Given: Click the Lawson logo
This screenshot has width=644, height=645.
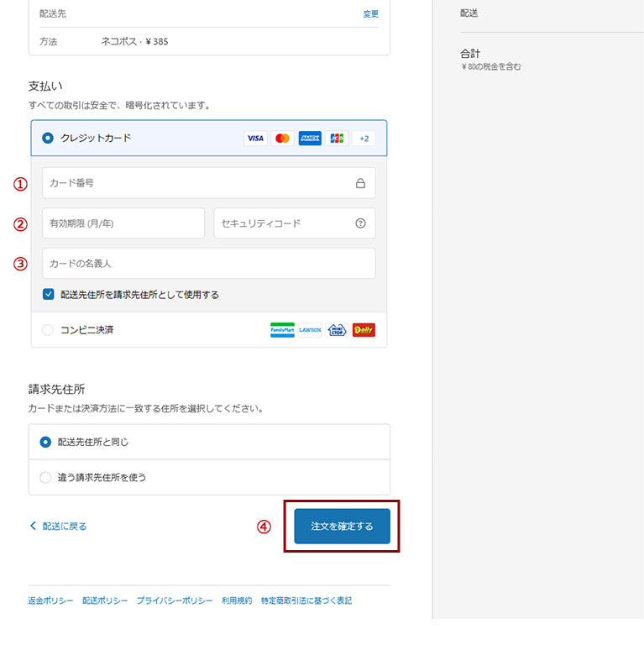Looking at the screenshot, I should point(310,330).
